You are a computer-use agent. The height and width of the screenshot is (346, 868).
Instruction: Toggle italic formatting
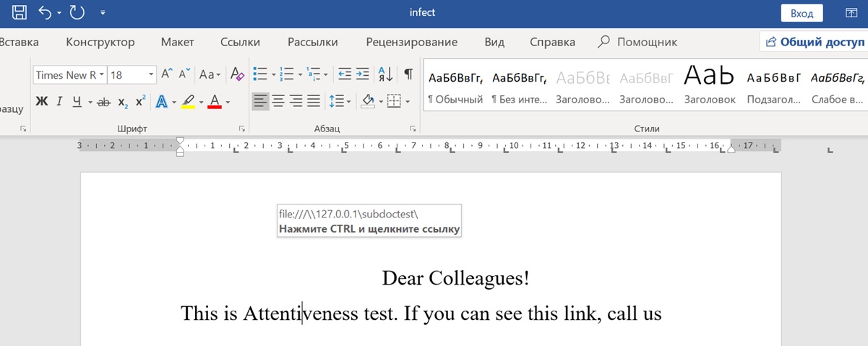coord(60,101)
